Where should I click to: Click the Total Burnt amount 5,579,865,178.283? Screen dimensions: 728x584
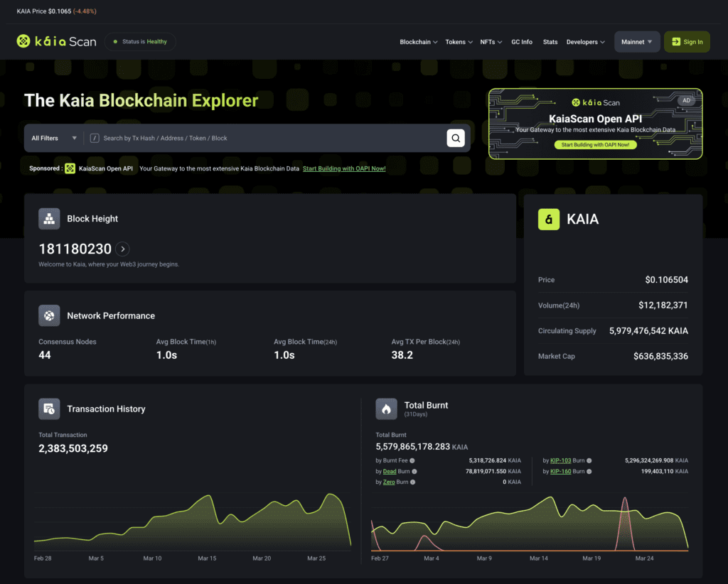coord(413,447)
